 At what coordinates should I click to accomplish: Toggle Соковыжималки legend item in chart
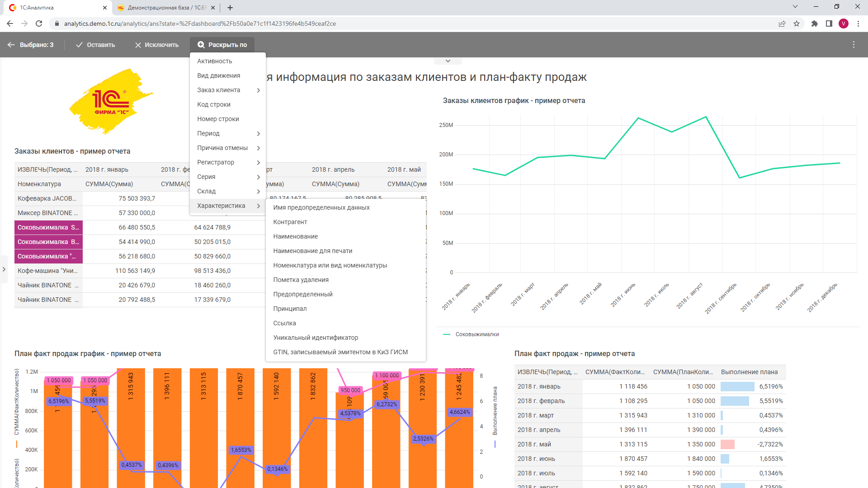[472, 334]
